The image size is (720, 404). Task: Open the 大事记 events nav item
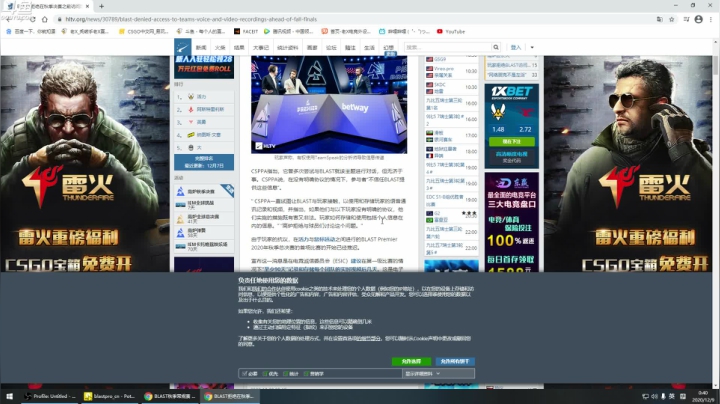tap(261, 47)
